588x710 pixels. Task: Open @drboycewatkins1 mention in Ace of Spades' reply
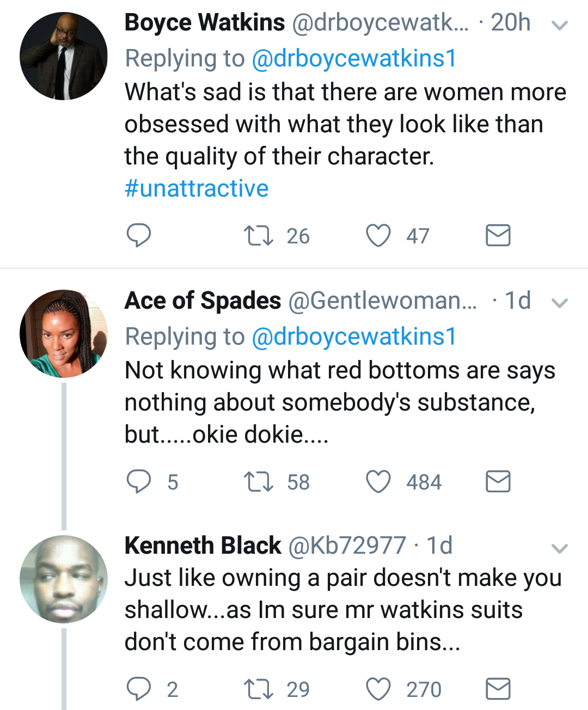[x=354, y=337]
